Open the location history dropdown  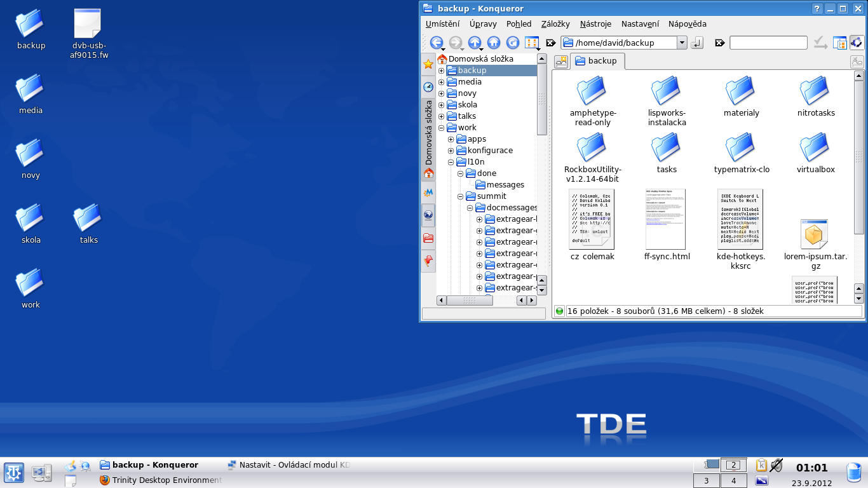click(x=682, y=43)
